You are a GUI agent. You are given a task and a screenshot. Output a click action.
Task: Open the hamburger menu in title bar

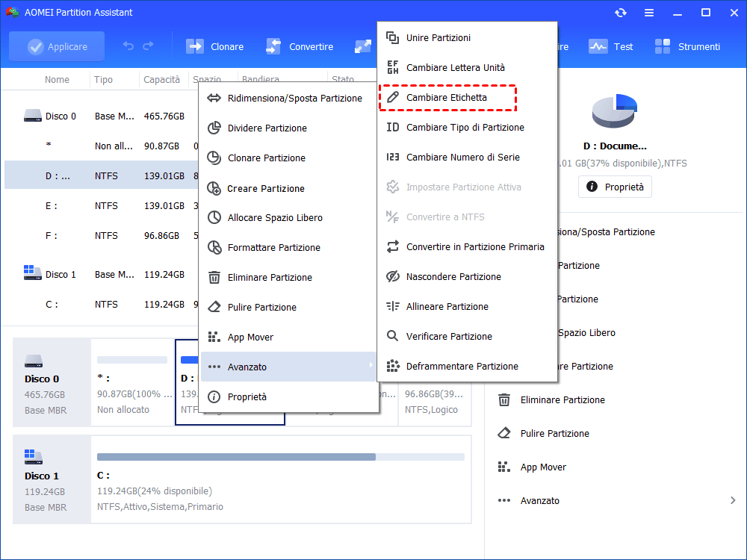click(x=649, y=13)
